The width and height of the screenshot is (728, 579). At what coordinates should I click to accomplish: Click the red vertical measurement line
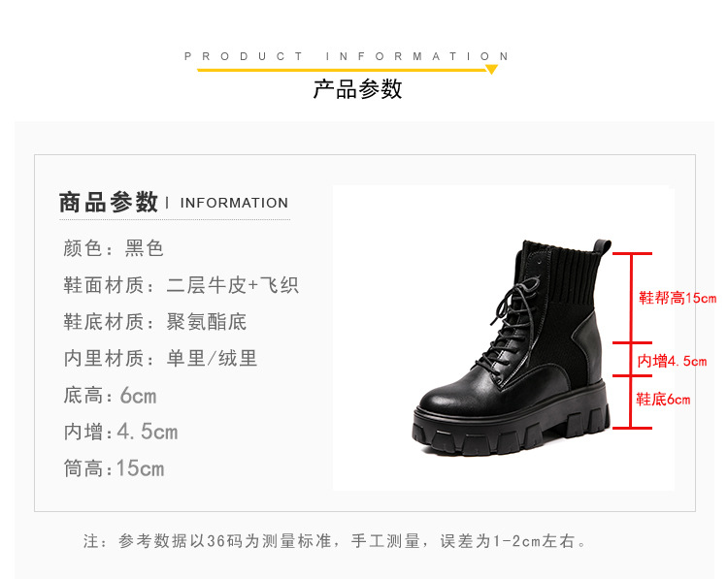pyautogui.click(x=632, y=340)
